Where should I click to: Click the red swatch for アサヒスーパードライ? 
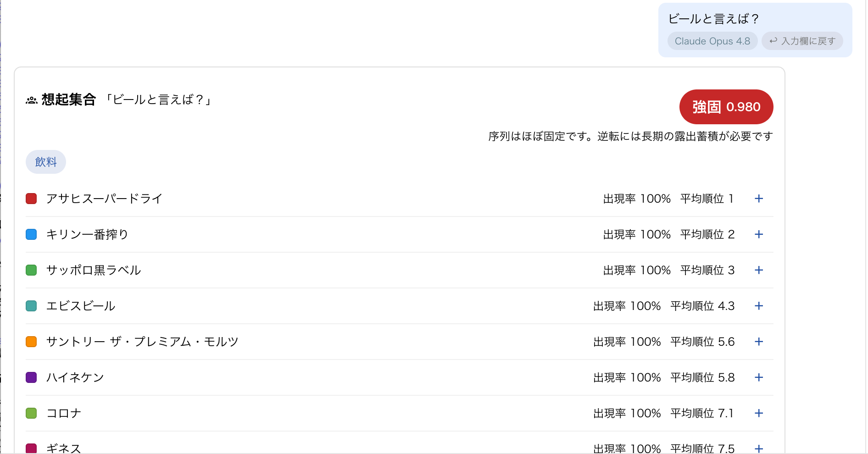pos(31,199)
